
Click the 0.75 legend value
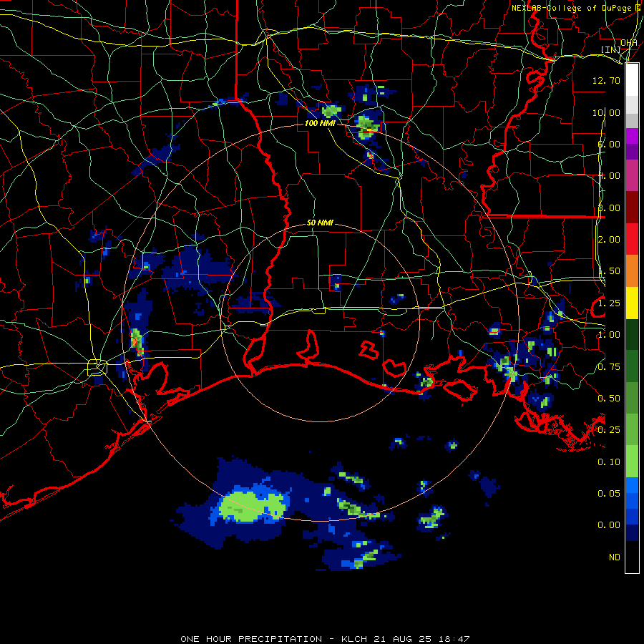[x=608, y=367]
